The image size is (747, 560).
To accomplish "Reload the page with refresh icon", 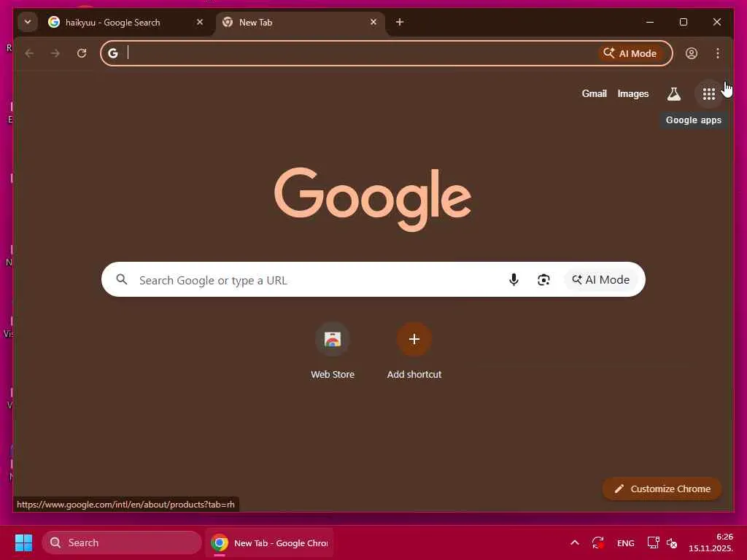I will (x=82, y=53).
